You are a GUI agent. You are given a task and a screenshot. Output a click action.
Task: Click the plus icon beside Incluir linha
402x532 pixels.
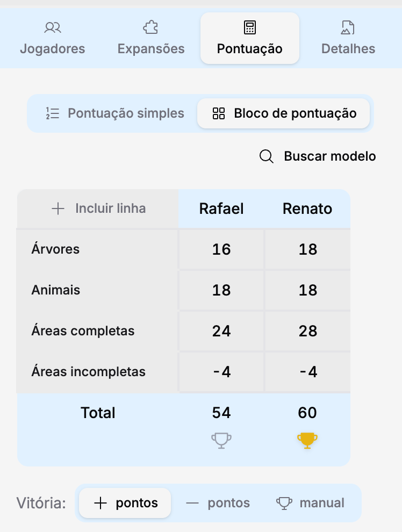pos(58,209)
